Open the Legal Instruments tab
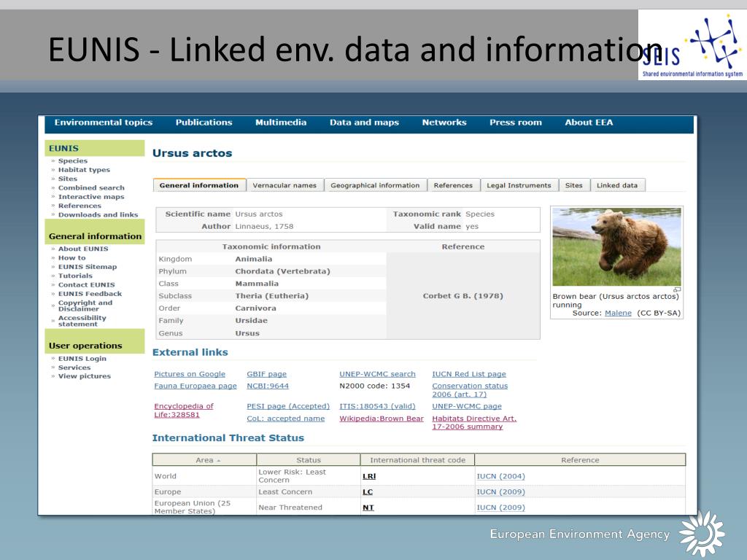This screenshot has width=747, height=560. tap(519, 185)
